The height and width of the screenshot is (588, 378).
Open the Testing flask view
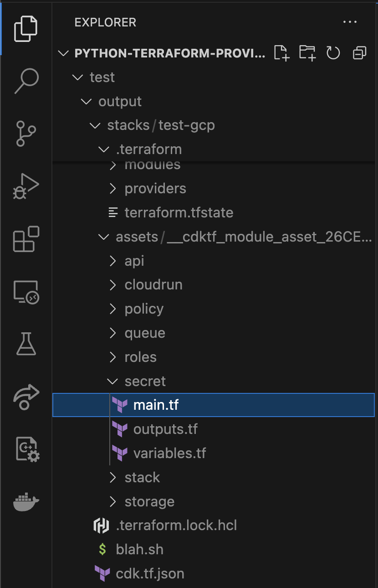point(26,344)
